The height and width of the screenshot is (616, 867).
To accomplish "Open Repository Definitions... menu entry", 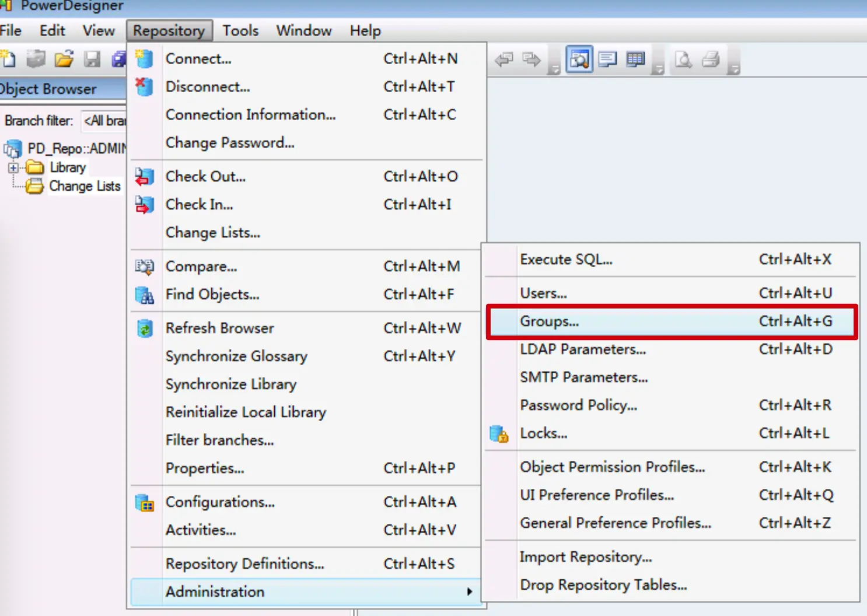I will (307, 563).
